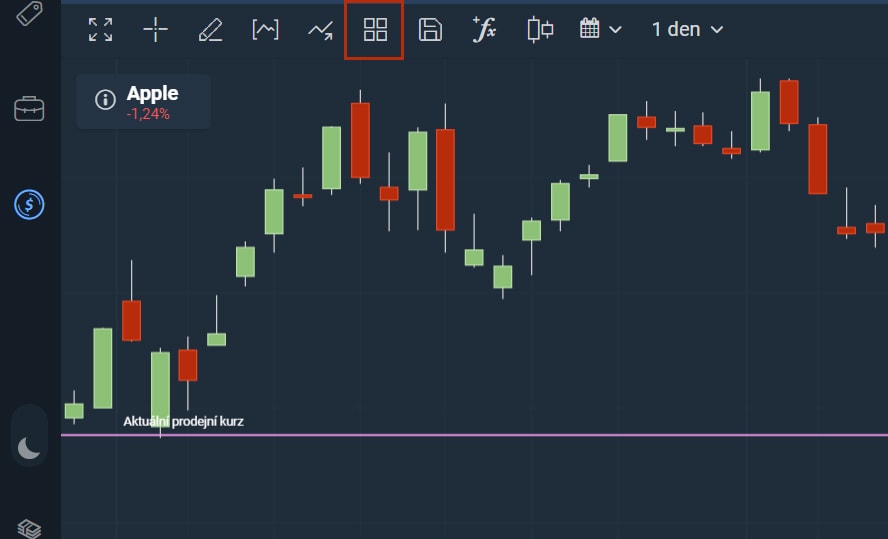Activate the pencil drawing tool
The image size is (888, 539).
(210, 30)
